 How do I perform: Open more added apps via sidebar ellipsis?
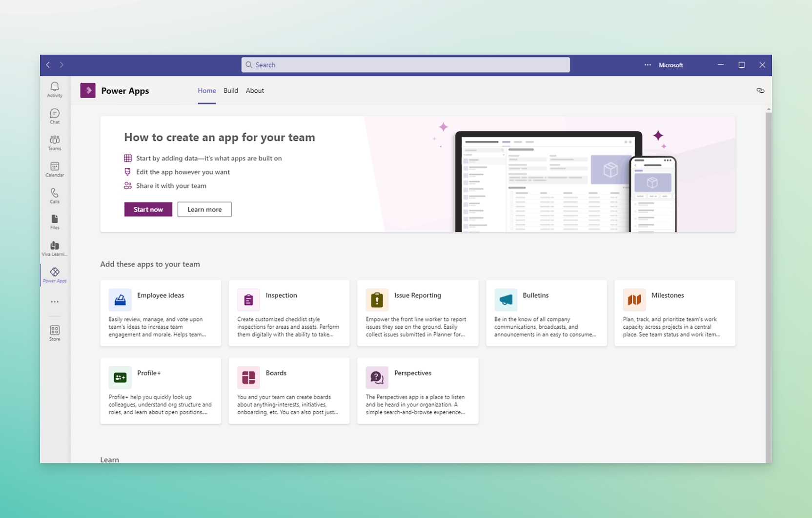point(54,301)
